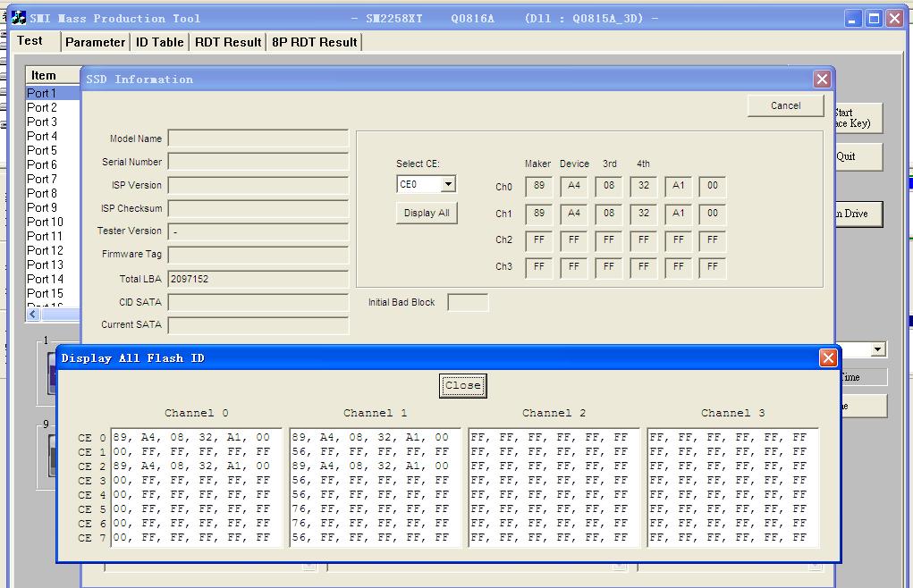The image size is (913, 588).
Task: Click the ISP Version field
Action: point(258,185)
